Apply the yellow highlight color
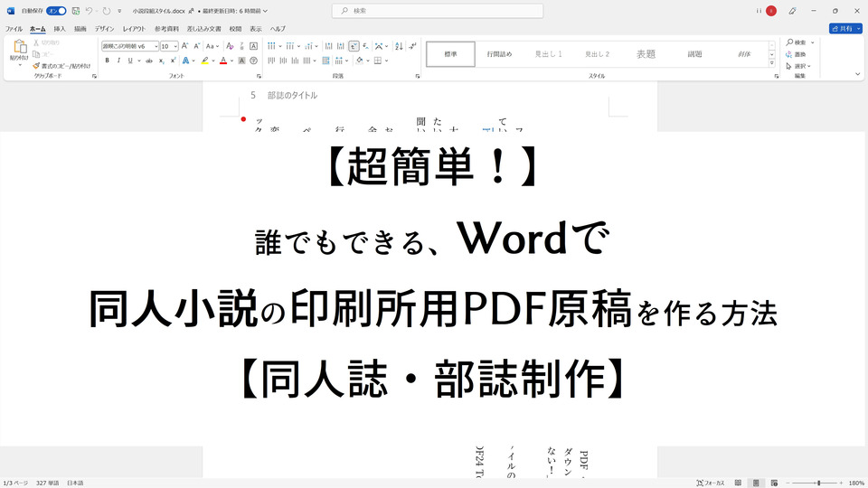Screen dimensions: 868x488 click(x=205, y=61)
